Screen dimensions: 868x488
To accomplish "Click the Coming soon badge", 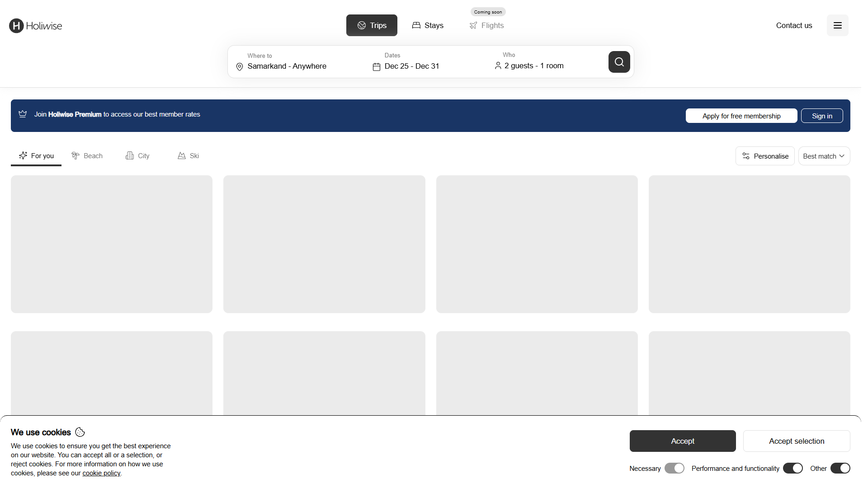I will (488, 12).
